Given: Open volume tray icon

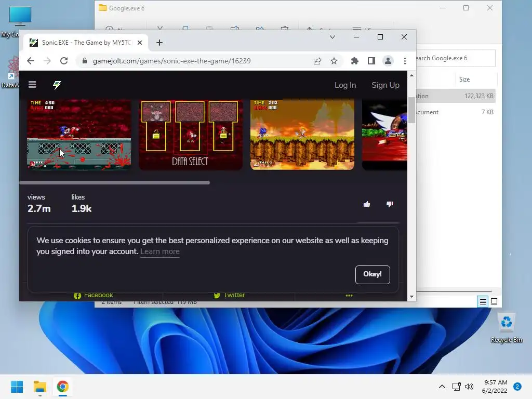Looking at the screenshot, I should coord(469,387).
